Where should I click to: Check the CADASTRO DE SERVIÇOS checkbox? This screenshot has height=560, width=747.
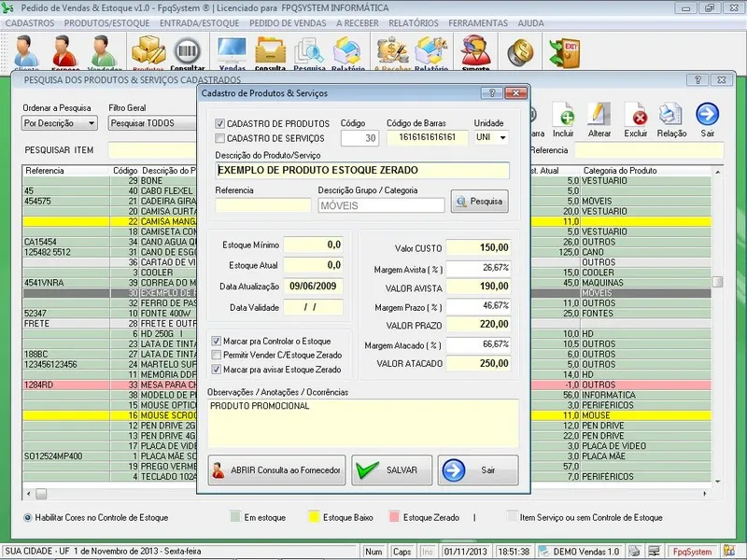coord(220,138)
